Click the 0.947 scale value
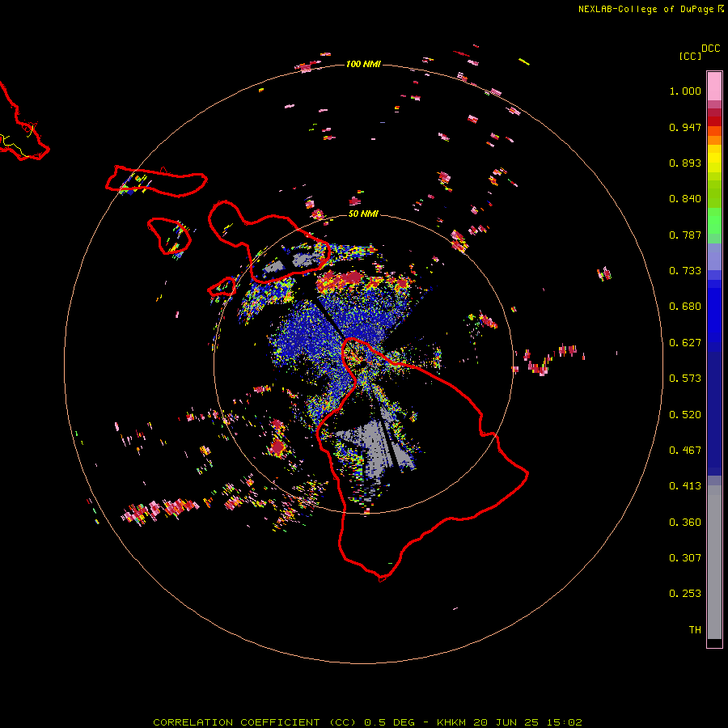The height and width of the screenshot is (728, 728). tap(685, 127)
